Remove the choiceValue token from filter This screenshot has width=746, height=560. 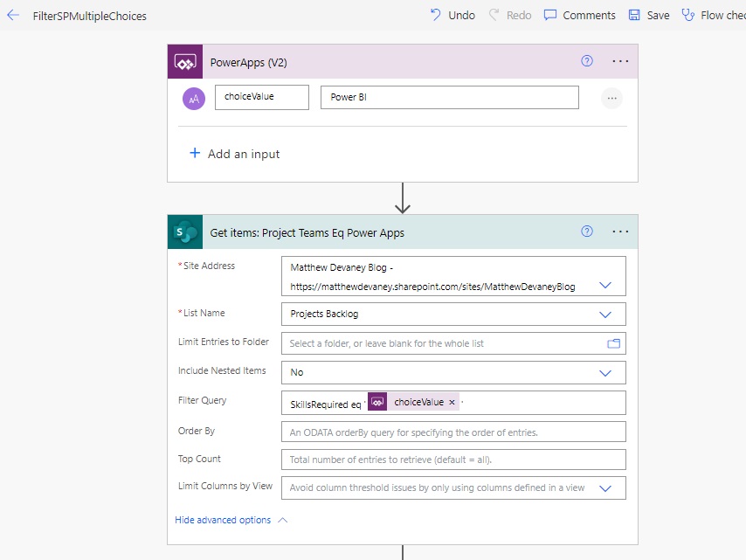click(452, 402)
